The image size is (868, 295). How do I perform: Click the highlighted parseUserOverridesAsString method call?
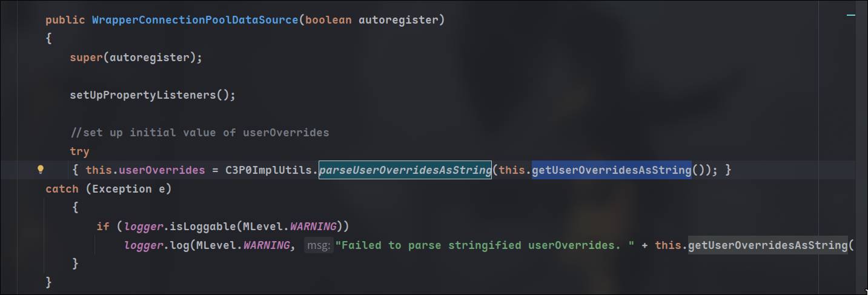pos(405,170)
